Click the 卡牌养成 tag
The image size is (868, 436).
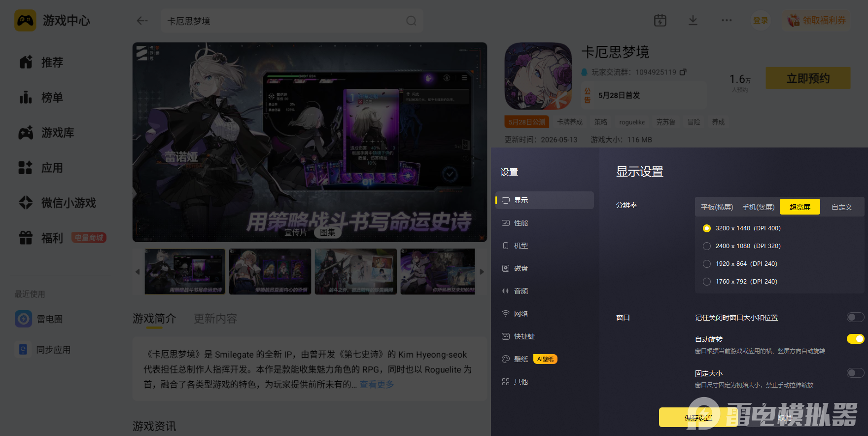pyautogui.click(x=570, y=122)
